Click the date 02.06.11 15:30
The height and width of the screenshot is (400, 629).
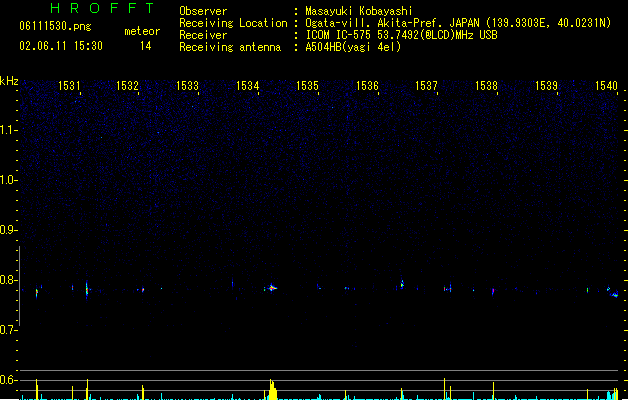pos(61,46)
